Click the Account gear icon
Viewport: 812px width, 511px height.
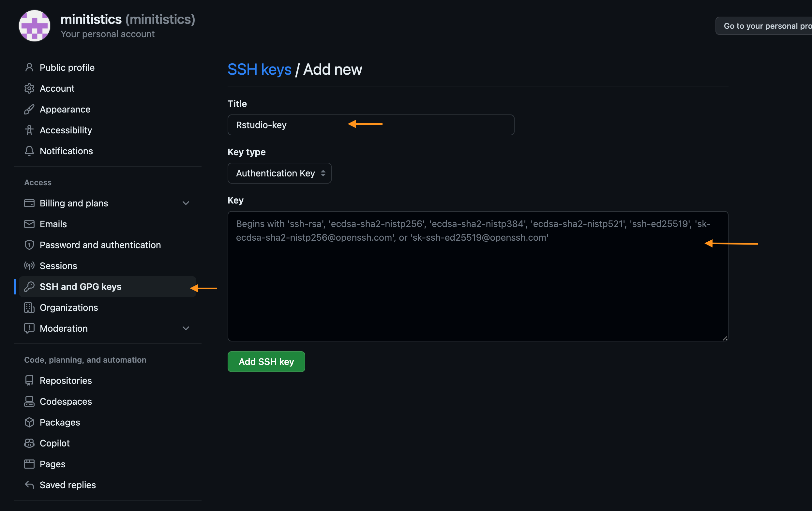[29, 88]
